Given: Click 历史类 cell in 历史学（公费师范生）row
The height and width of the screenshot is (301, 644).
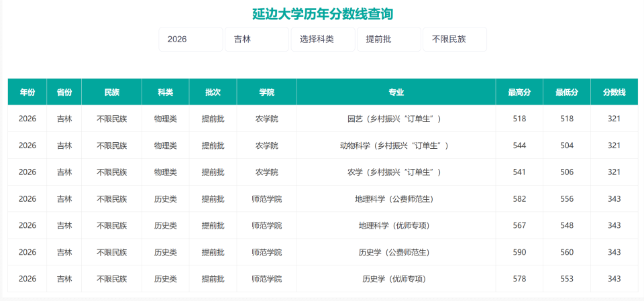Looking at the screenshot, I should 166,252.
